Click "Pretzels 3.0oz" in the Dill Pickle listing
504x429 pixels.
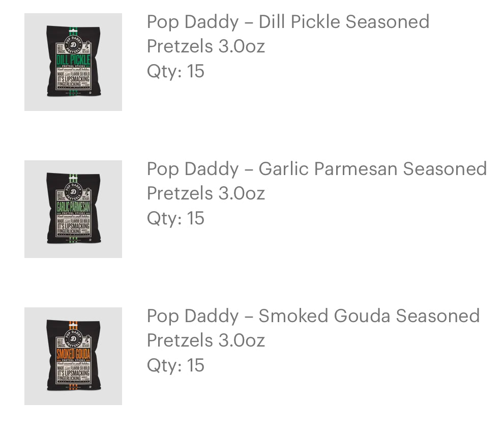[x=205, y=47]
